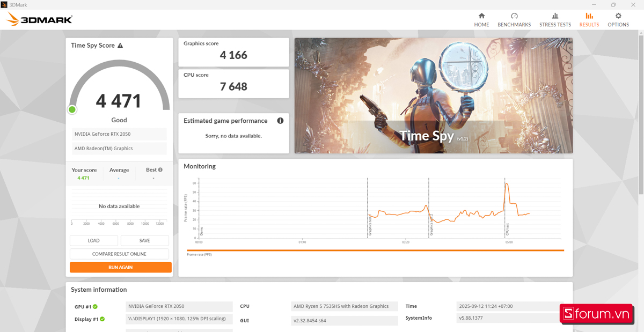This screenshot has width=644, height=332.
Task: Click the orange Frame rate (FPS) legend bar
Action: 376,250
